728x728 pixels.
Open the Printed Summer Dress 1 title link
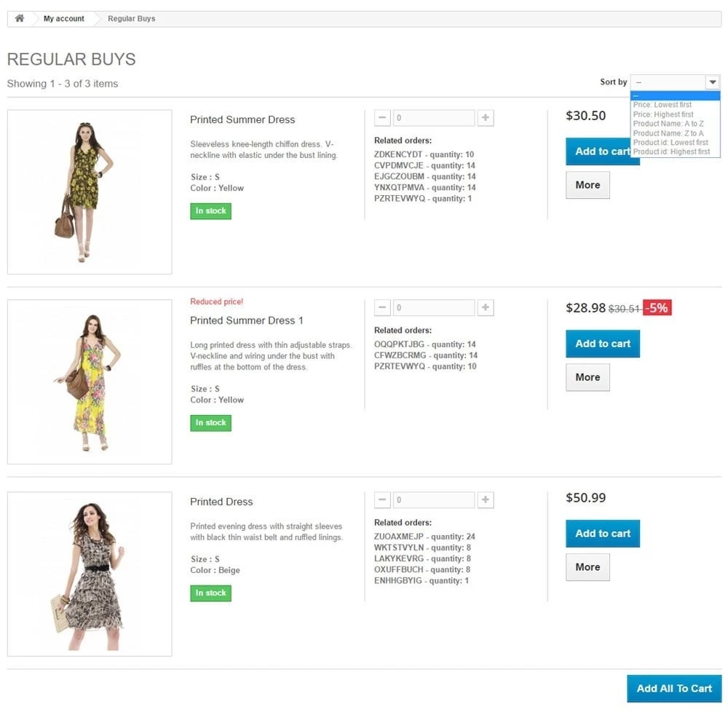[246, 320]
